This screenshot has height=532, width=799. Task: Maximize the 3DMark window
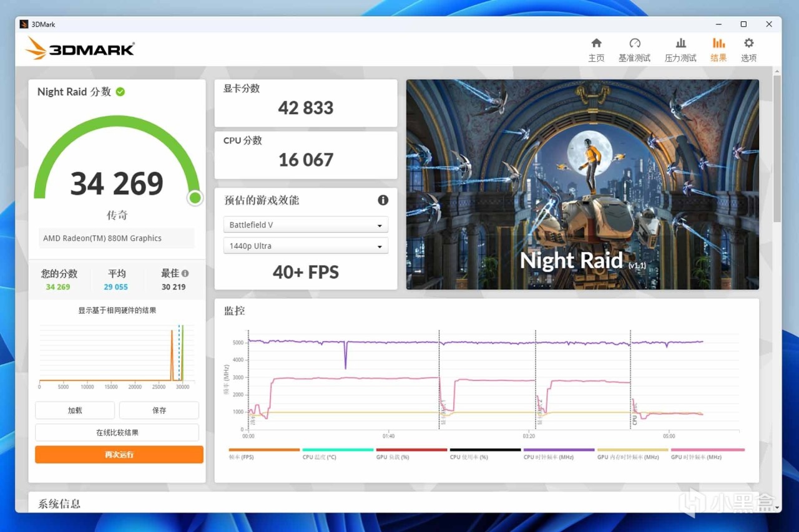click(743, 24)
